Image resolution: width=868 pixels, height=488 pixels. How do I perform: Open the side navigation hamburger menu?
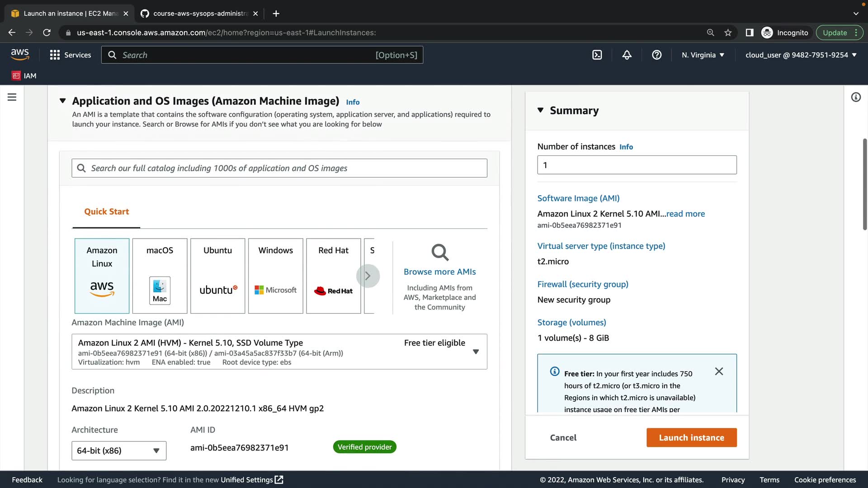pos(12,97)
